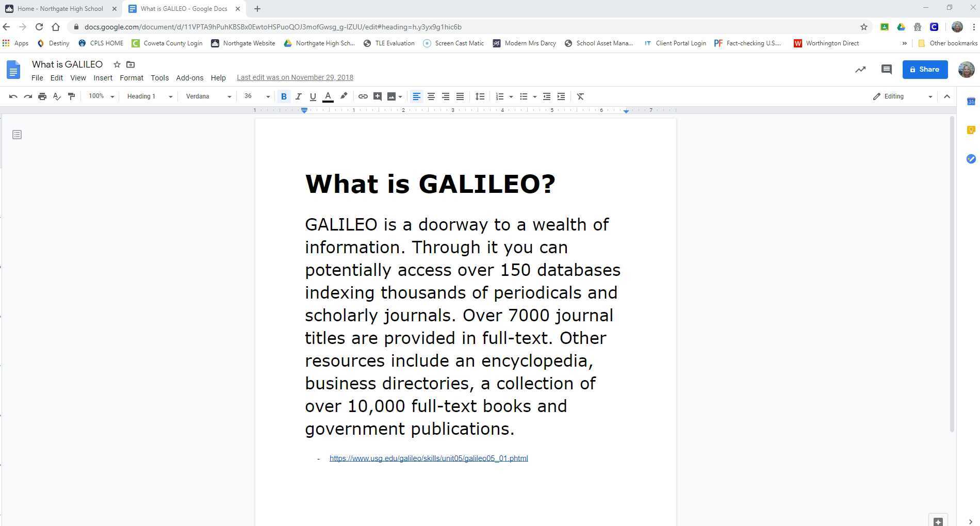
Task: Toggle bold formatting
Action: [284, 96]
